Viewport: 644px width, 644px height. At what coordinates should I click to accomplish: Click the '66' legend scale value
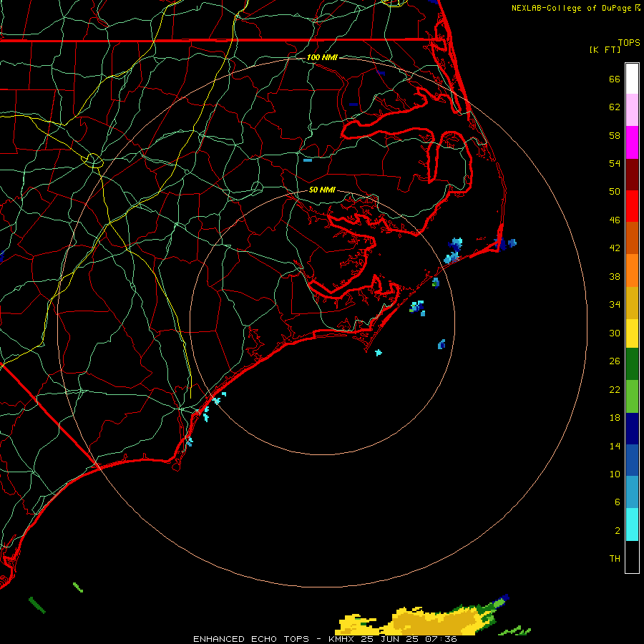[615, 79]
